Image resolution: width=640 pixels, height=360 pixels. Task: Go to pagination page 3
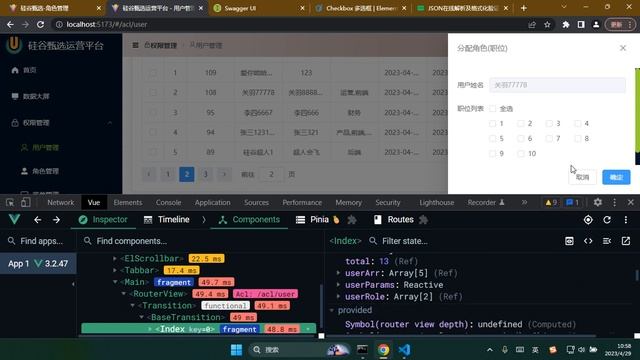(205, 174)
